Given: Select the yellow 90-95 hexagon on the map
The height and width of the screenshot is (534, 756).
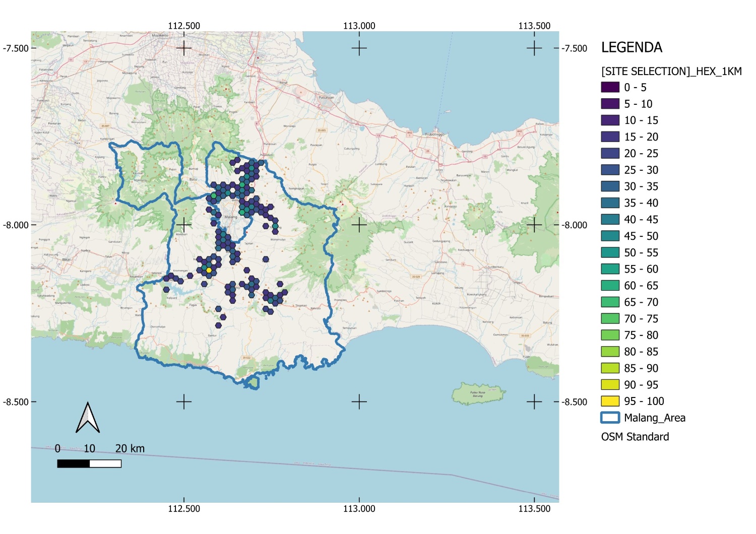Looking at the screenshot, I should click(208, 270).
